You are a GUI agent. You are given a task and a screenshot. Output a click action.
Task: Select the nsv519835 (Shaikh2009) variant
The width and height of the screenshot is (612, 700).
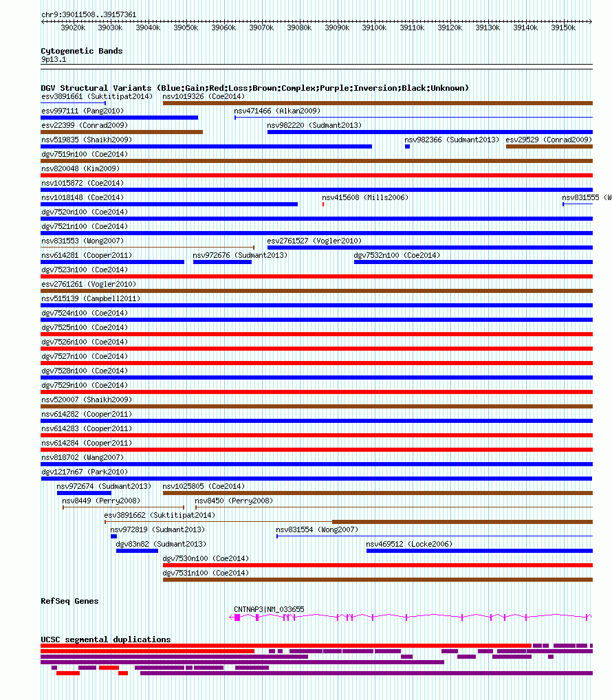(x=87, y=140)
